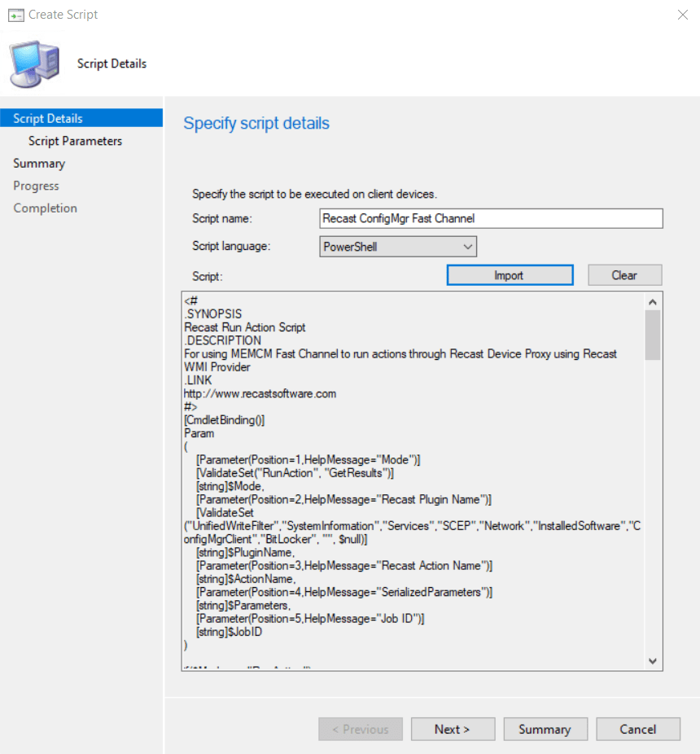The width and height of the screenshot is (700, 754).
Task: Click the script scrollbar down arrow
Action: [653, 660]
